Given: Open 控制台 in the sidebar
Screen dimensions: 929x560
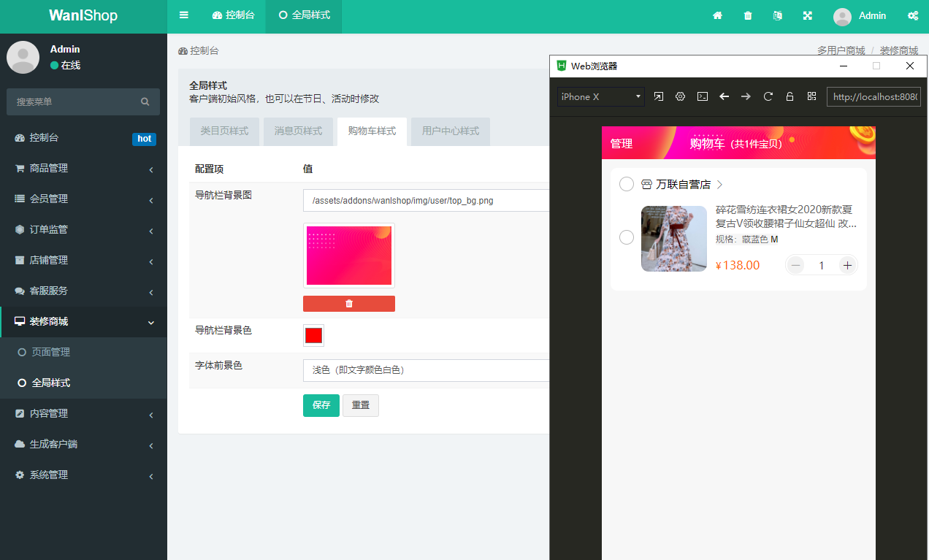Looking at the screenshot, I should pyautogui.click(x=83, y=137).
